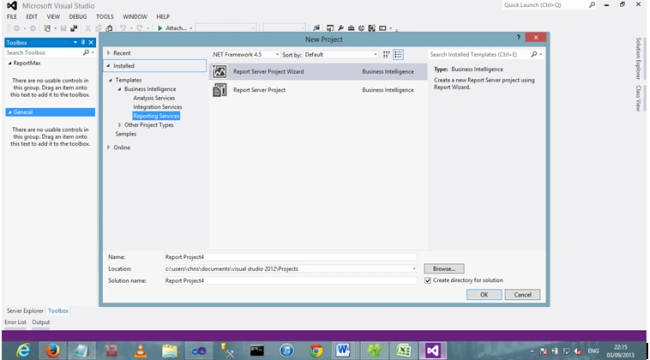Open File Explorer from the taskbar
Viewport: 650px width, 360px height.
pos(170,351)
